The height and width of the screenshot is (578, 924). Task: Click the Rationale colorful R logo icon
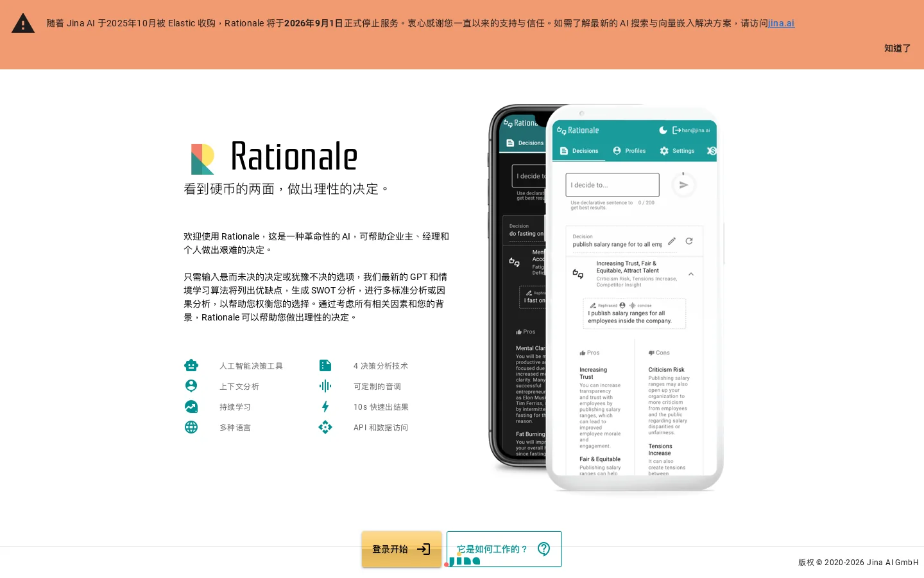click(x=203, y=159)
